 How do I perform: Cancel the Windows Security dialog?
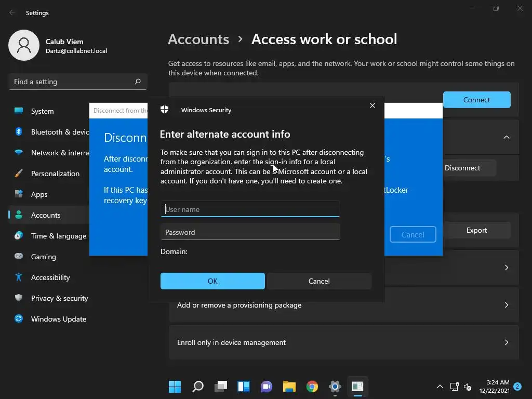pyautogui.click(x=319, y=281)
